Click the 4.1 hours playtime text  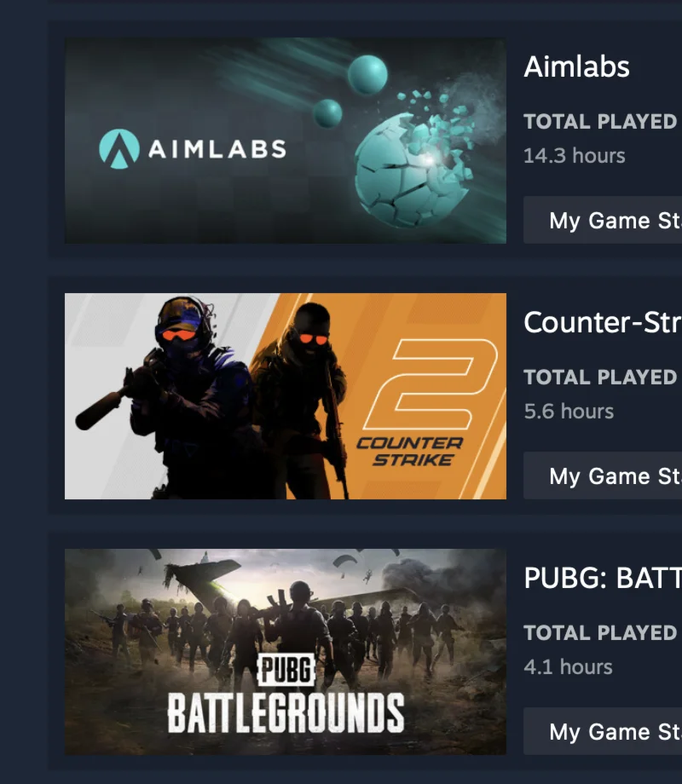[x=568, y=667]
